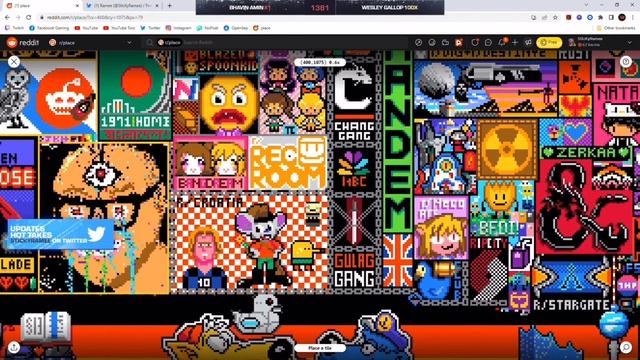Click the Updates Hot Takes Twitter banner

pos(60,235)
